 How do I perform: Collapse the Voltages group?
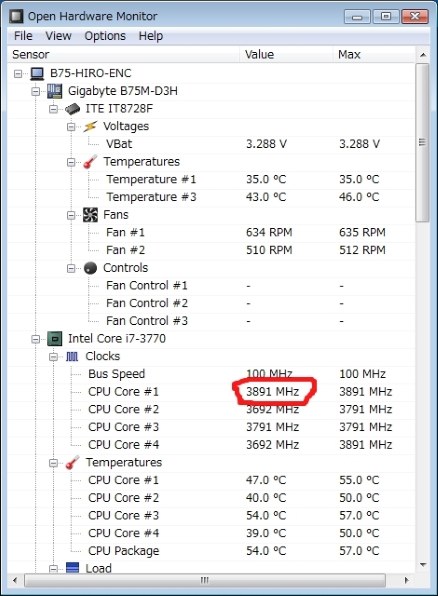71,127
